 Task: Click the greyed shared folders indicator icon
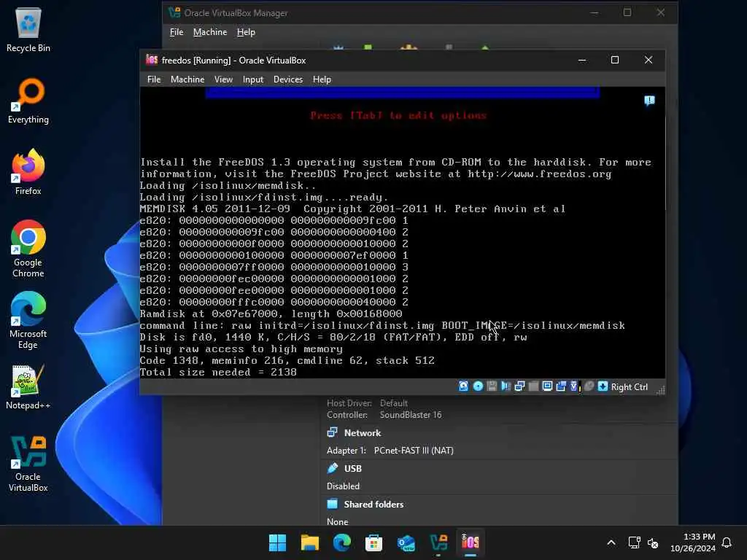point(533,386)
